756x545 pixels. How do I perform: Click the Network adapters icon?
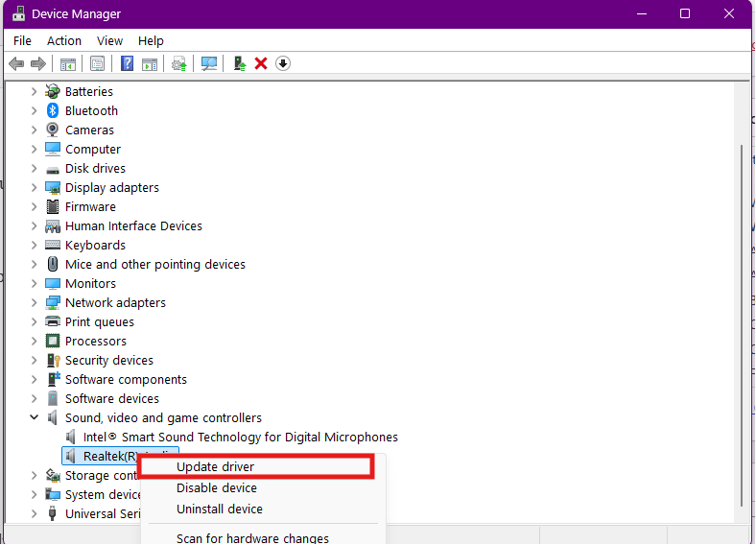click(53, 303)
